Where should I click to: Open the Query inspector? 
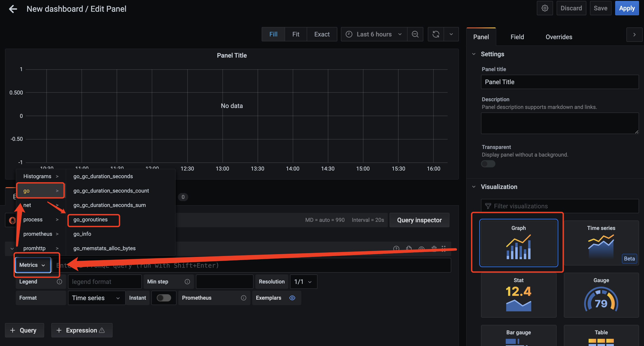tap(419, 220)
